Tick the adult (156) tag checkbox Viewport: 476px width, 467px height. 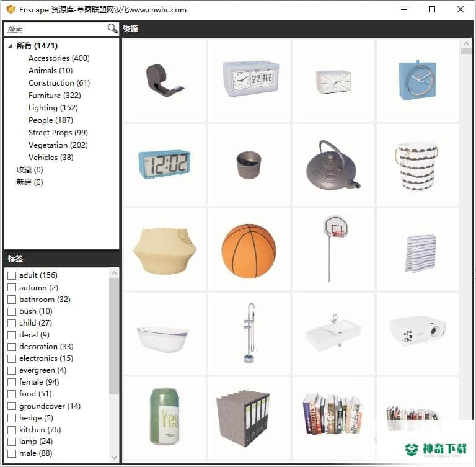[x=12, y=275]
